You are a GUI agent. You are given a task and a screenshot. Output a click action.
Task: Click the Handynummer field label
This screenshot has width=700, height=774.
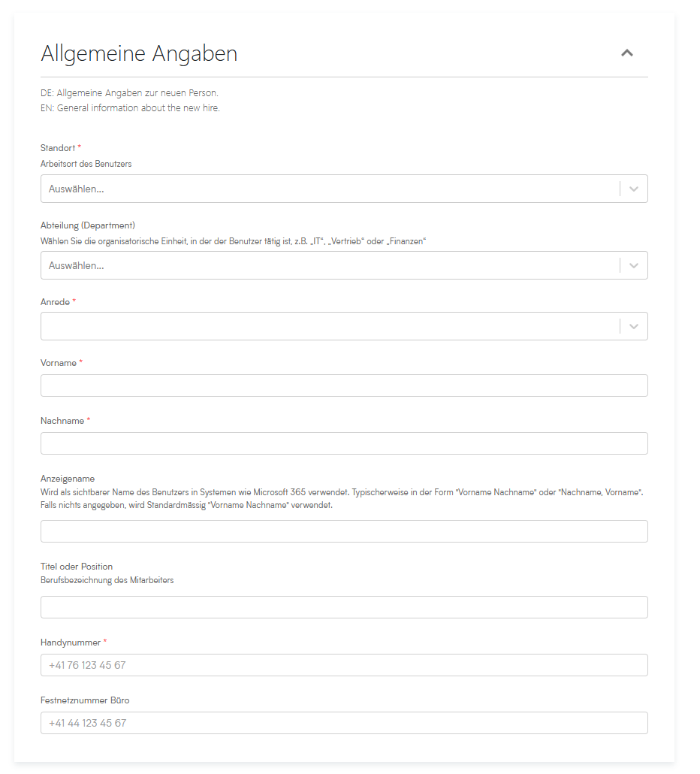71,642
